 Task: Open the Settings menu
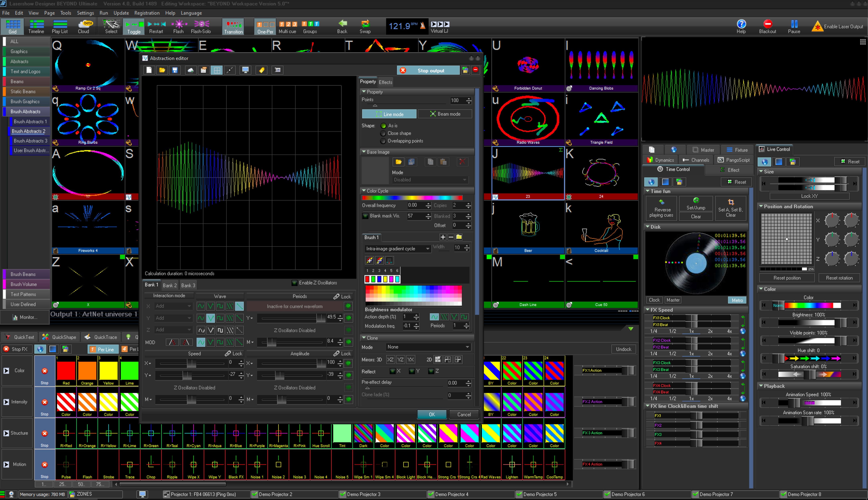tap(85, 13)
